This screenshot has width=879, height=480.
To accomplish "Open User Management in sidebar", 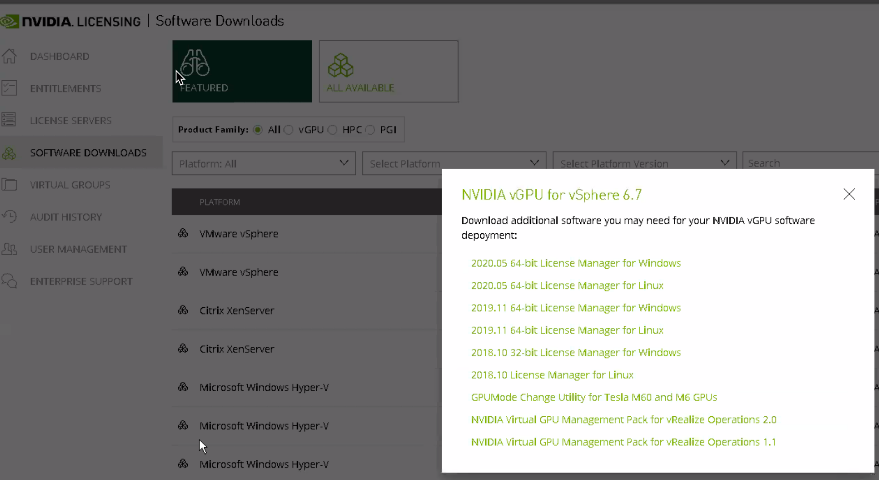I will click(x=78, y=249).
